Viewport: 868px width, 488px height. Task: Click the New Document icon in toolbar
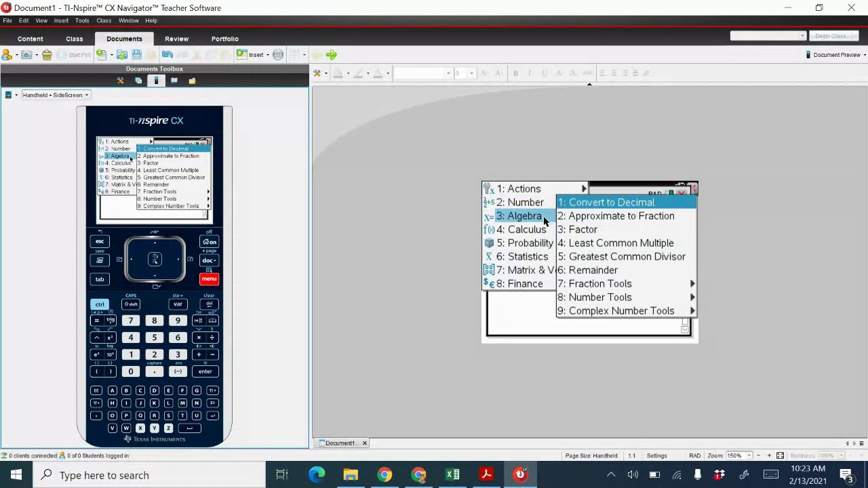tap(100, 54)
